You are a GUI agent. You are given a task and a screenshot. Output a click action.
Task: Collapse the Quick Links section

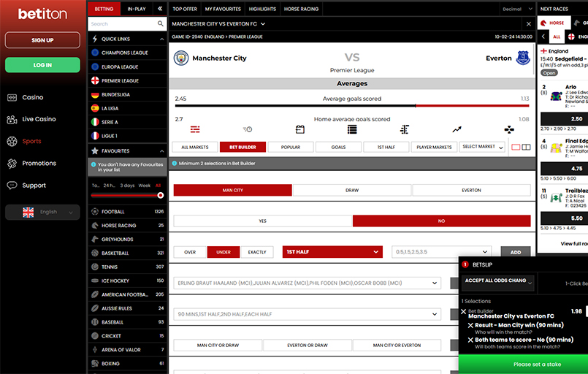click(x=161, y=39)
